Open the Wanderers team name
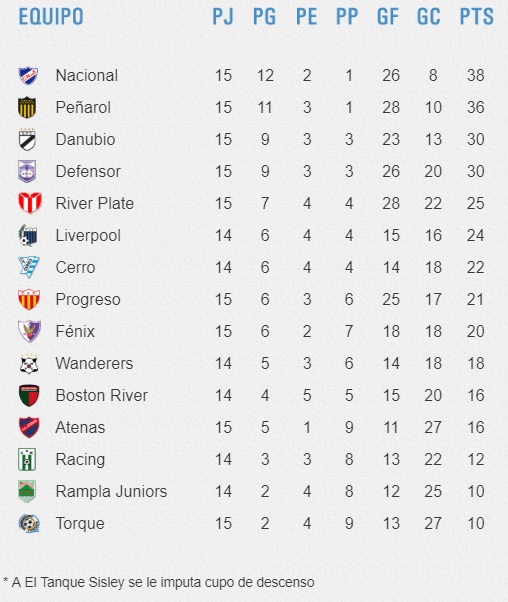Viewport: 508px width, 602px height. click(94, 363)
